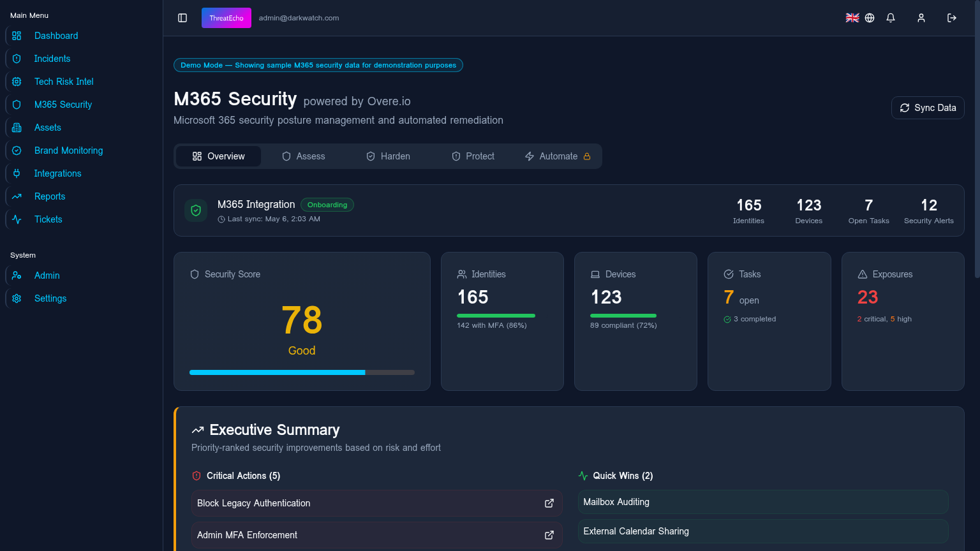Click the Demo Mode banner pill

click(318, 65)
